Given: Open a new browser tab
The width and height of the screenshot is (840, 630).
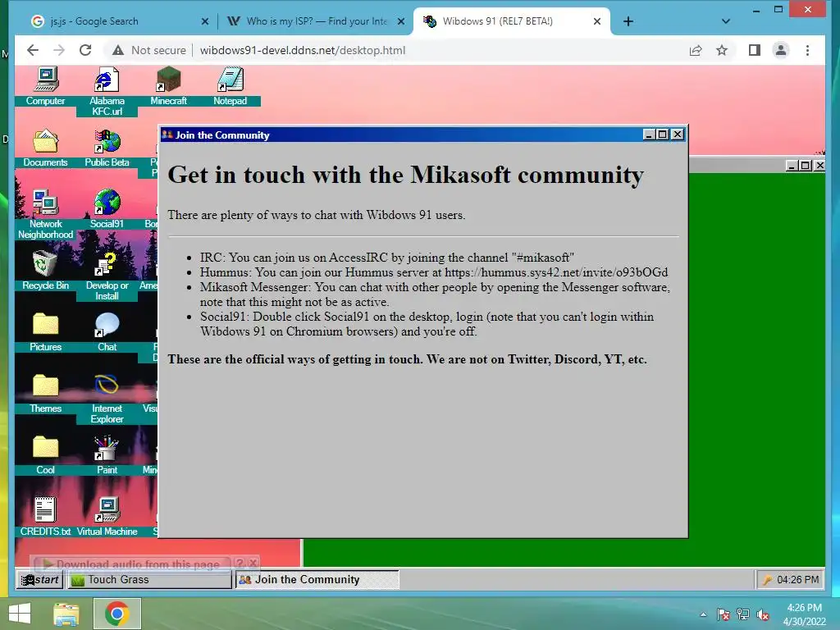Looking at the screenshot, I should 628,21.
